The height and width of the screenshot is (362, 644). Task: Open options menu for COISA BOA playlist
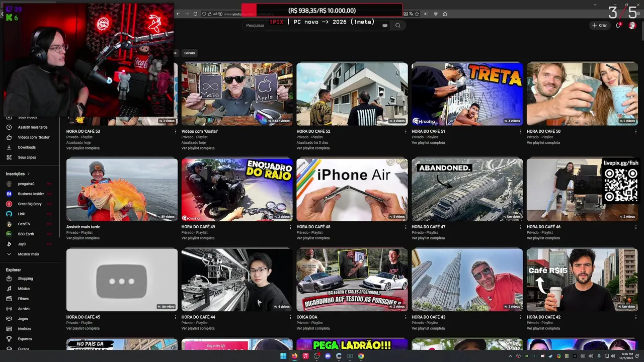(x=406, y=317)
